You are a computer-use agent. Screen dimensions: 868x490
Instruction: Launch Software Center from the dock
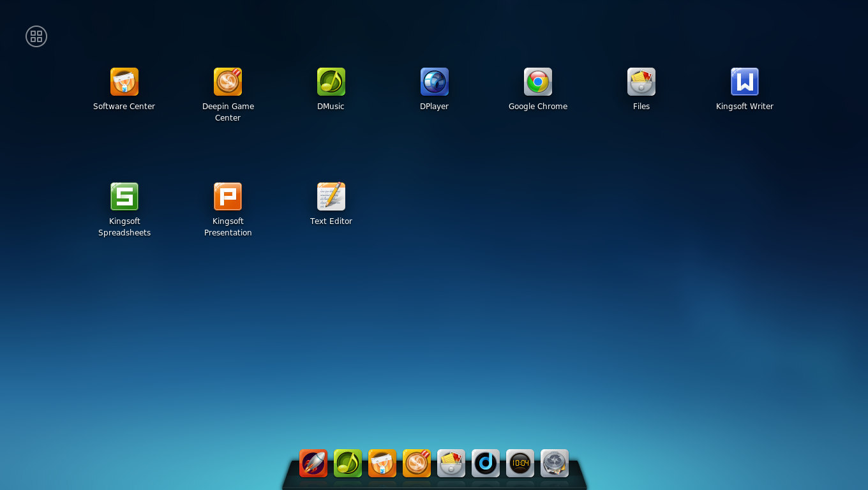[x=382, y=463]
